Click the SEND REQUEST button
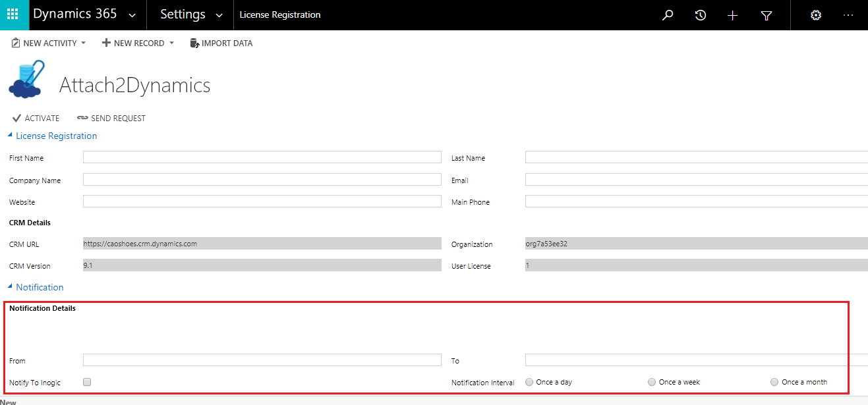868x405 pixels. point(111,119)
